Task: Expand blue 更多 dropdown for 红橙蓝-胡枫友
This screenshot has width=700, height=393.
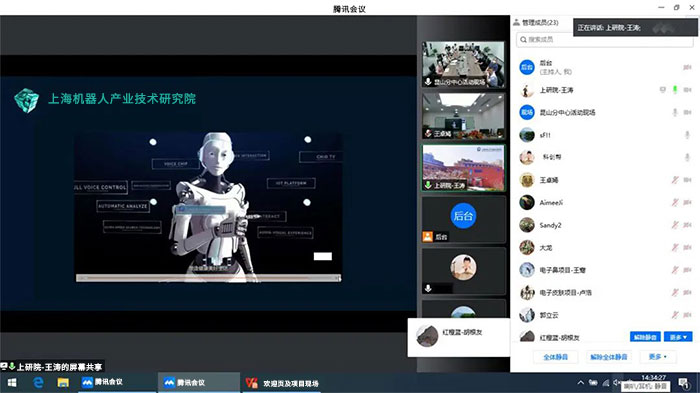Action: [678, 337]
